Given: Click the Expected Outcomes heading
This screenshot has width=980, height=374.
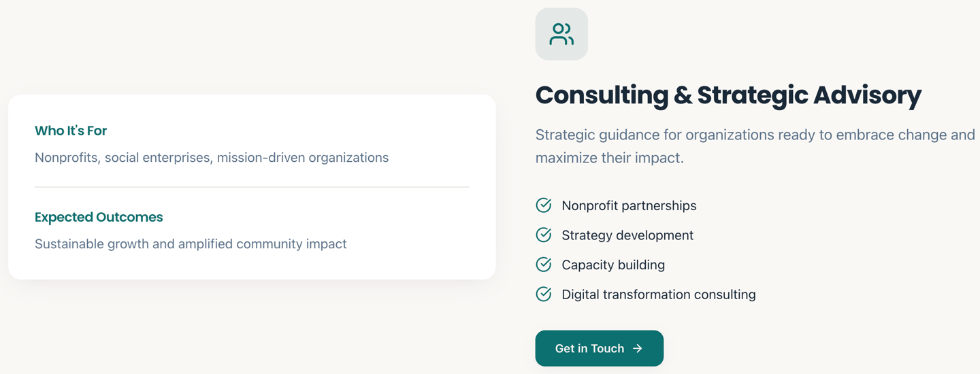Looking at the screenshot, I should point(99,218).
